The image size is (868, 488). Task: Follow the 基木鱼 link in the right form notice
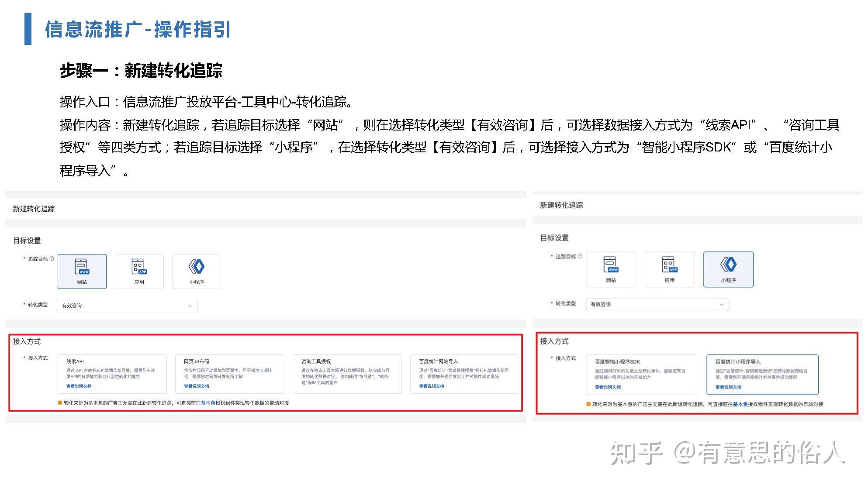click(740, 404)
